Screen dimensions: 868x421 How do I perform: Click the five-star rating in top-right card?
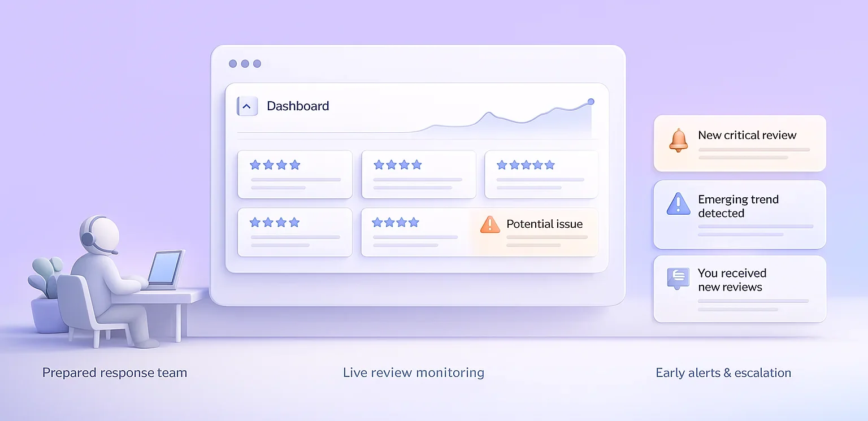(x=525, y=165)
